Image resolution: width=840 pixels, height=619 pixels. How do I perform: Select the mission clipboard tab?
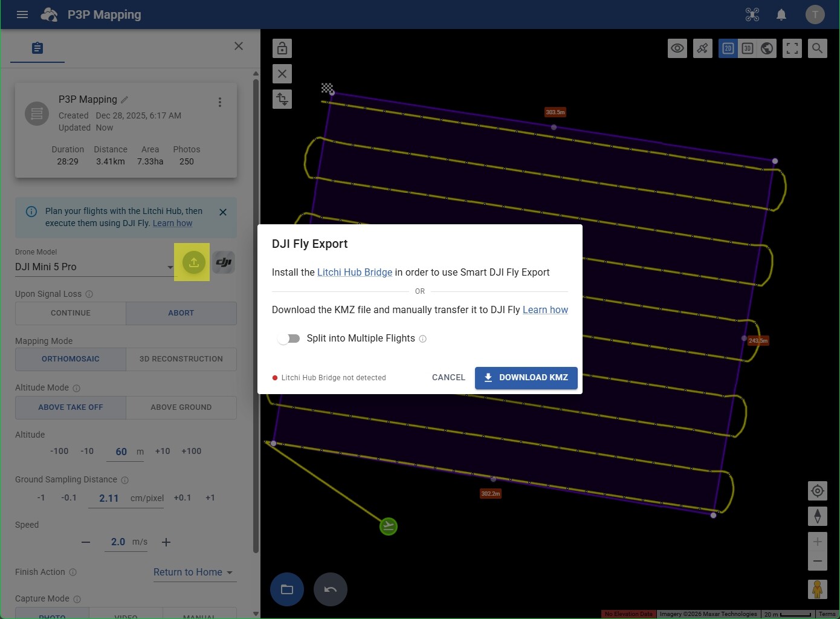(37, 48)
